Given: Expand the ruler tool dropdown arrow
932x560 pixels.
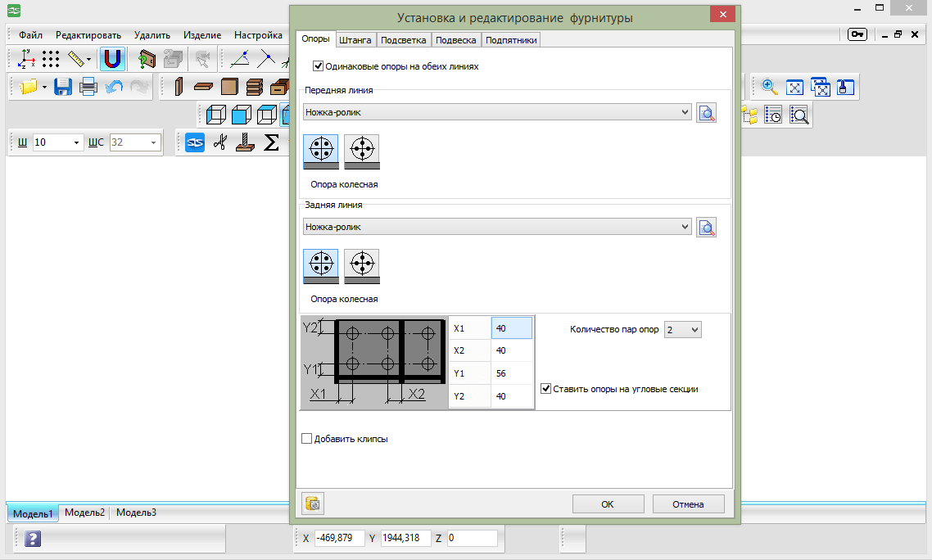Looking at the screenshot, I should pyautogui.click(x=88, y=60).
